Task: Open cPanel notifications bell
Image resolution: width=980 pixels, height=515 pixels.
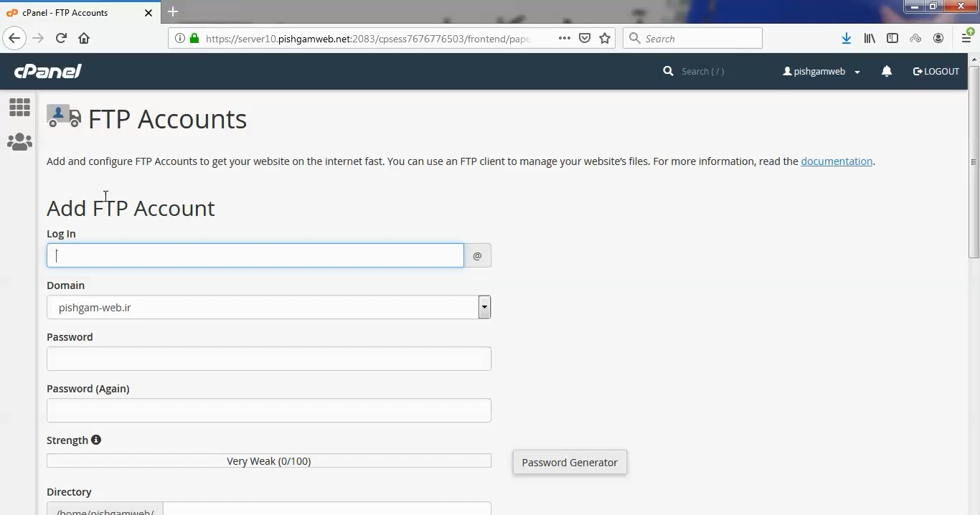Action: coord(887,71)
